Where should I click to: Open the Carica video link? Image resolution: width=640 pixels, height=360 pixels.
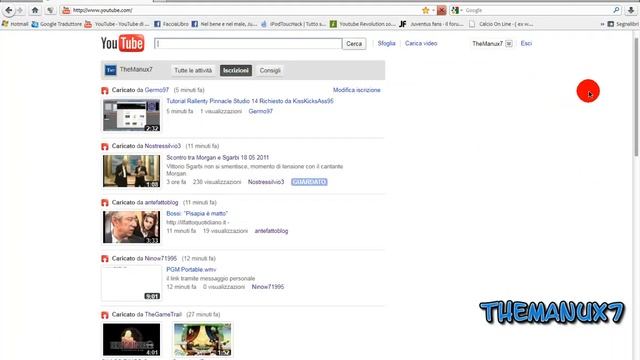pos(421,43)
